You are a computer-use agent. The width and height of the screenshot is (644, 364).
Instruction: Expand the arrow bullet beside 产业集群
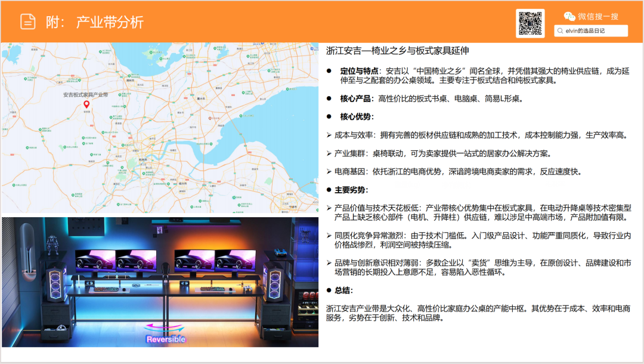click(329, 153)
